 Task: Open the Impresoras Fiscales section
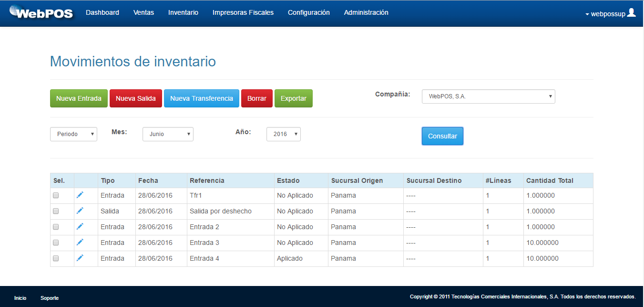click(243, 12)
